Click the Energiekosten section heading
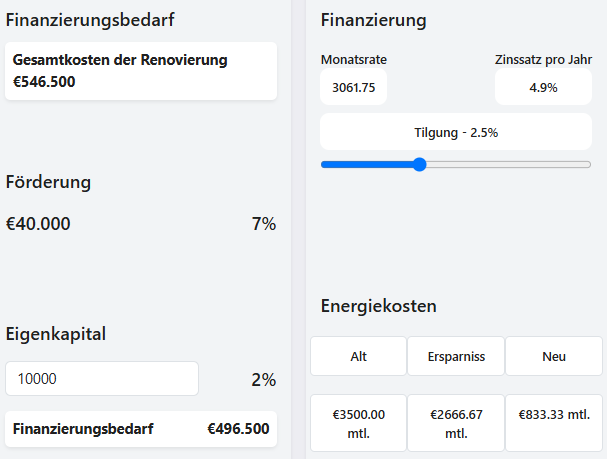 click(379, 306)
